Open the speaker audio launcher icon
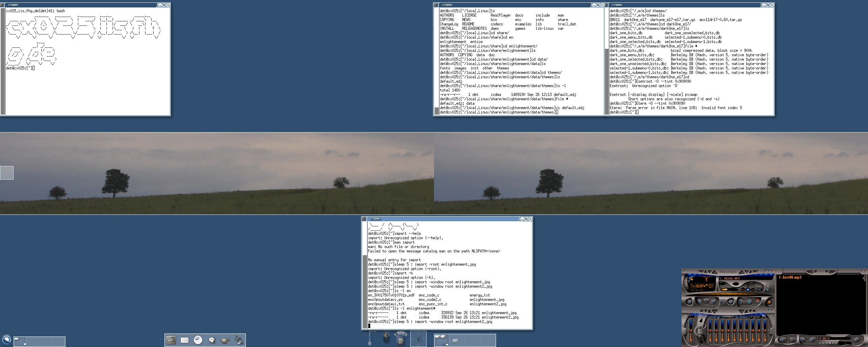The width and height of the screenshot is (868, 347). (x=239, y=340)
